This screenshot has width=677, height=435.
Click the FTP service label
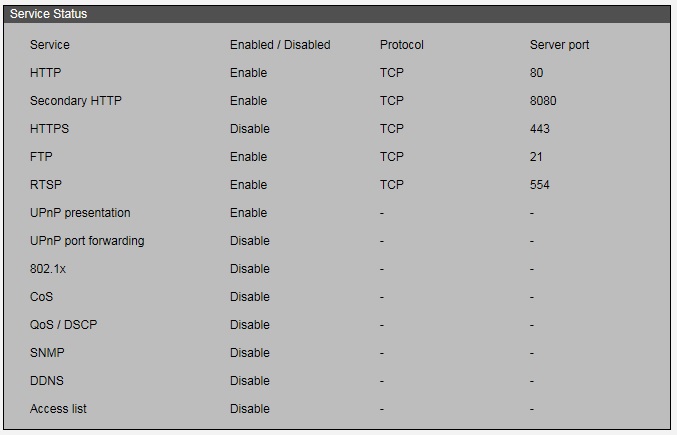42,157
